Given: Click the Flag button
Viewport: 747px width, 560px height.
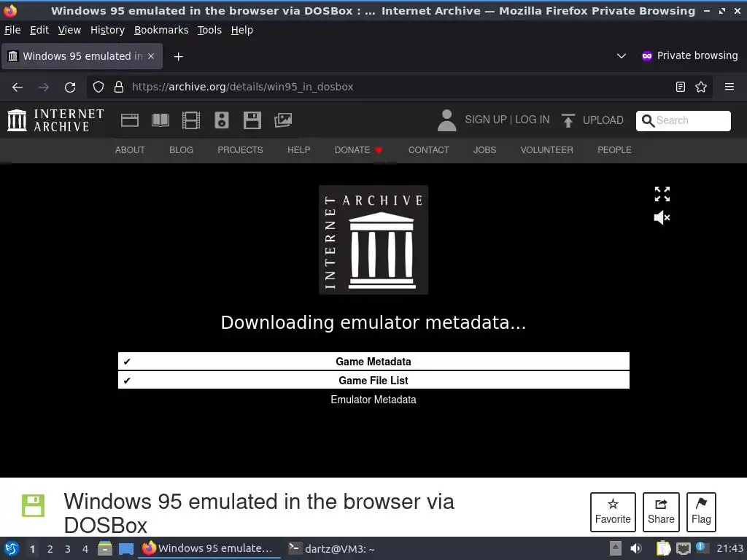Looking at the screenshot, I should click(x=701, y=512).
